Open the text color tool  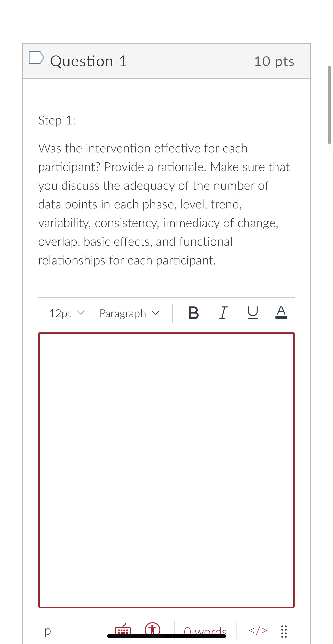[281, 313]
